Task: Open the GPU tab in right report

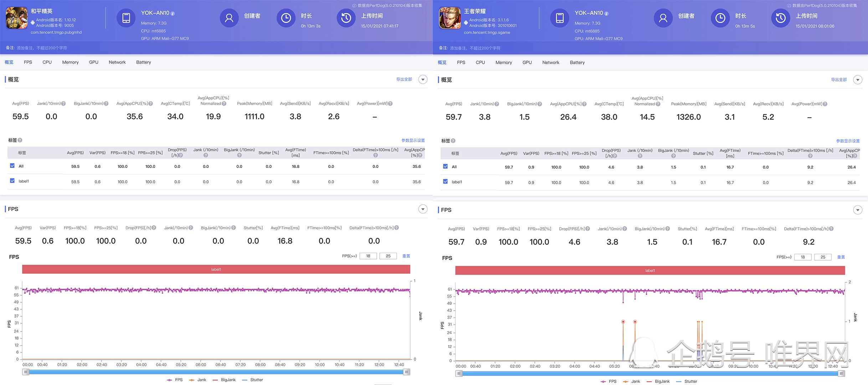Action: tap(527, 62)
